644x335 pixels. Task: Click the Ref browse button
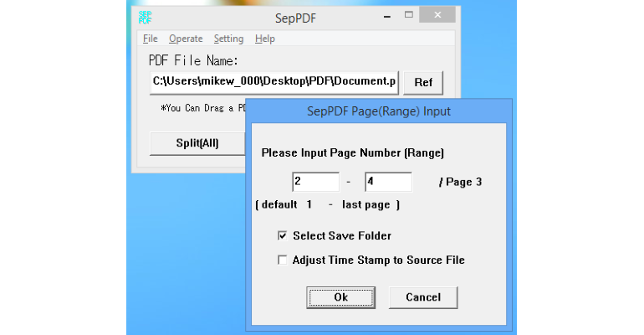coord(423,83)
